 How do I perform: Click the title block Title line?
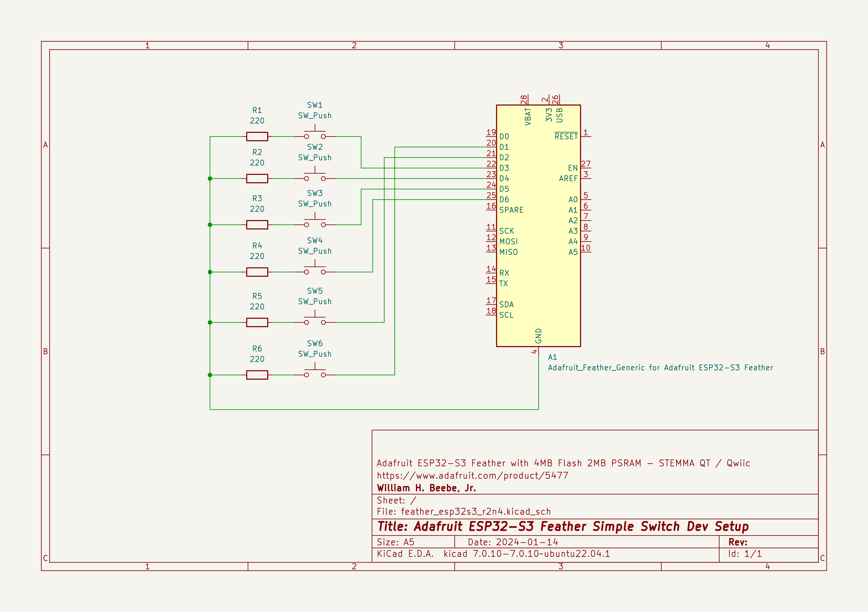tap(563, 527)
